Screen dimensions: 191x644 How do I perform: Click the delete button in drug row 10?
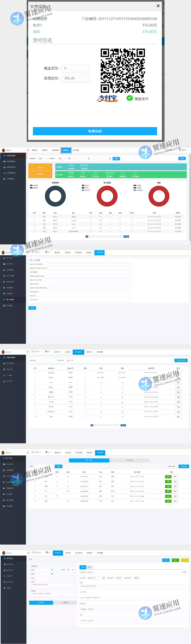tap(178, 417)
